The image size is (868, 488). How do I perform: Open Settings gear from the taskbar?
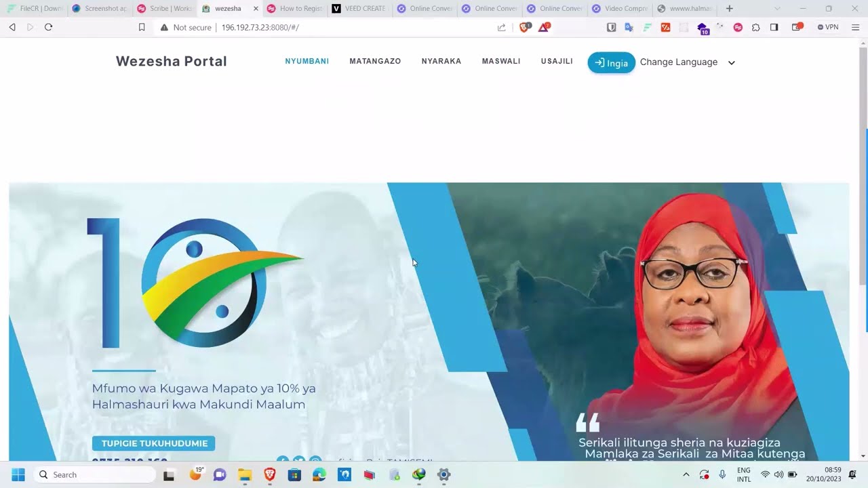point(443,474)
